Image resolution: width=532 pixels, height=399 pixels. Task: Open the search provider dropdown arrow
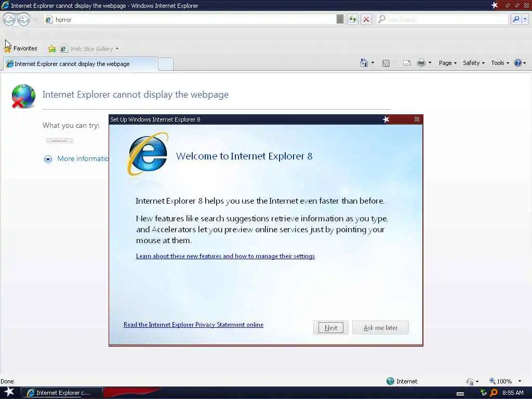coord(525,19)
